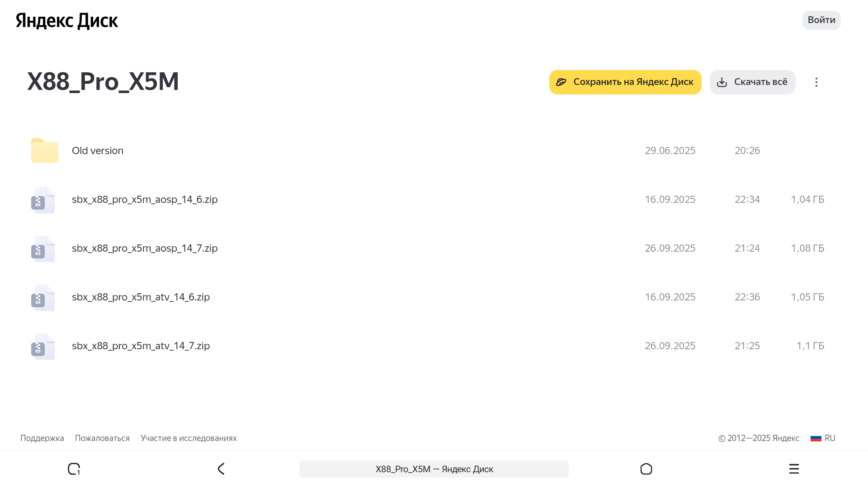Click the zip icon for aosp_14_6 file

(42, 200)
